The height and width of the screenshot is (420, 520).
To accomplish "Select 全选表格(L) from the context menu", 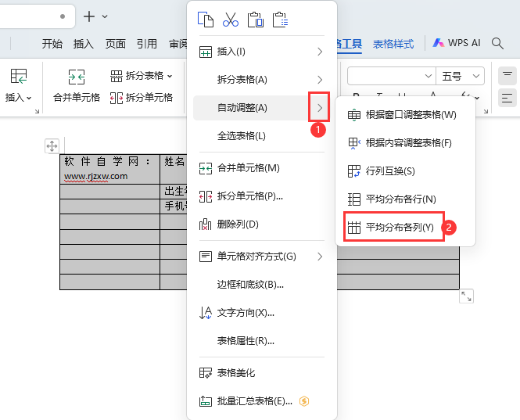I will pyautogui.click(x=262, y=136).
